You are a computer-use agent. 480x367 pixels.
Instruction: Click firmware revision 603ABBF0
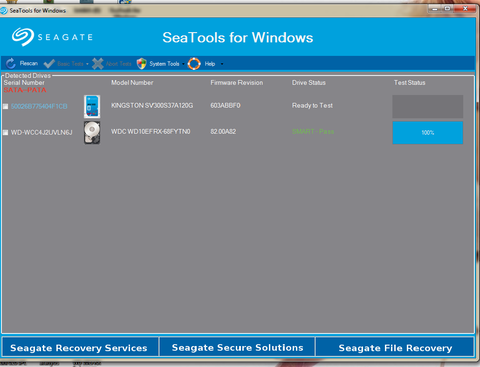[225, 105]
